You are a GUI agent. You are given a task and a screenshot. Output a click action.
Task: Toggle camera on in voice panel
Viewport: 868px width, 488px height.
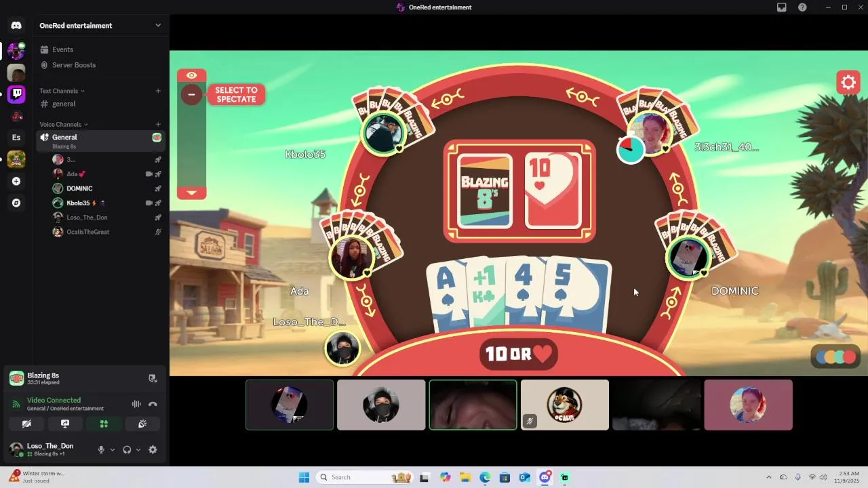[x=26, y=424]
